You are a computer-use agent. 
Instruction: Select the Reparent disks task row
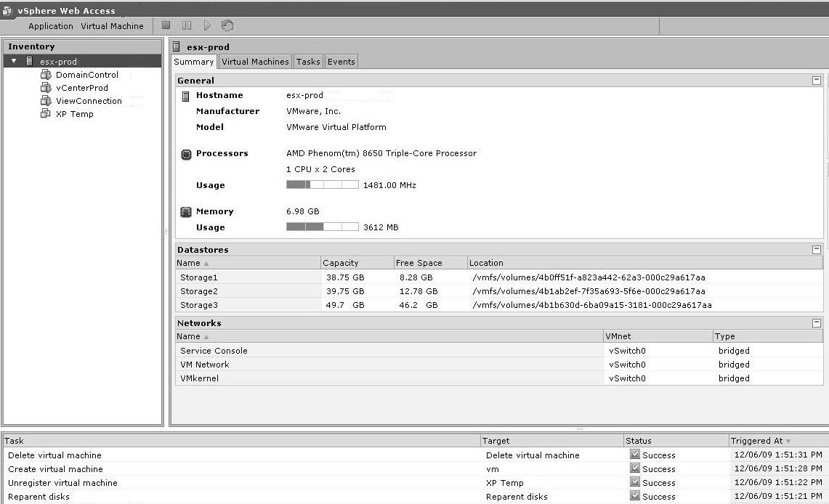pos(415,496)
